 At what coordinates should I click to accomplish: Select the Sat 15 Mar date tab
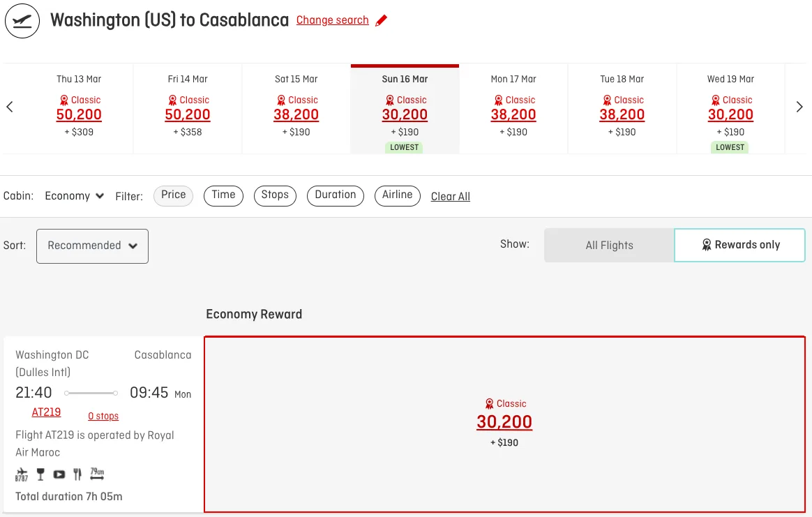296,109
